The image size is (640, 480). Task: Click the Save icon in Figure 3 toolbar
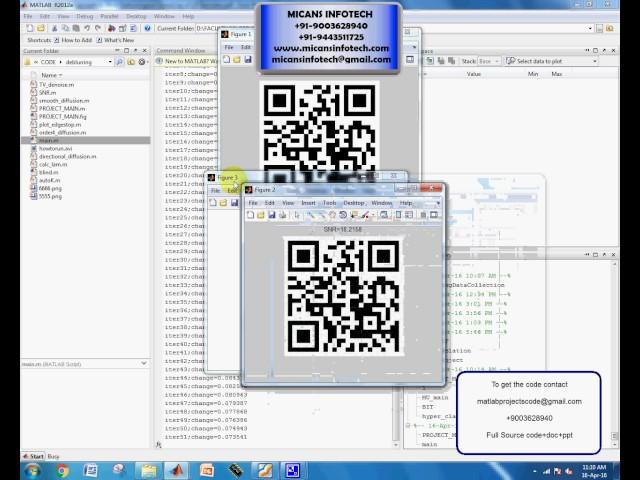point(234,202)
